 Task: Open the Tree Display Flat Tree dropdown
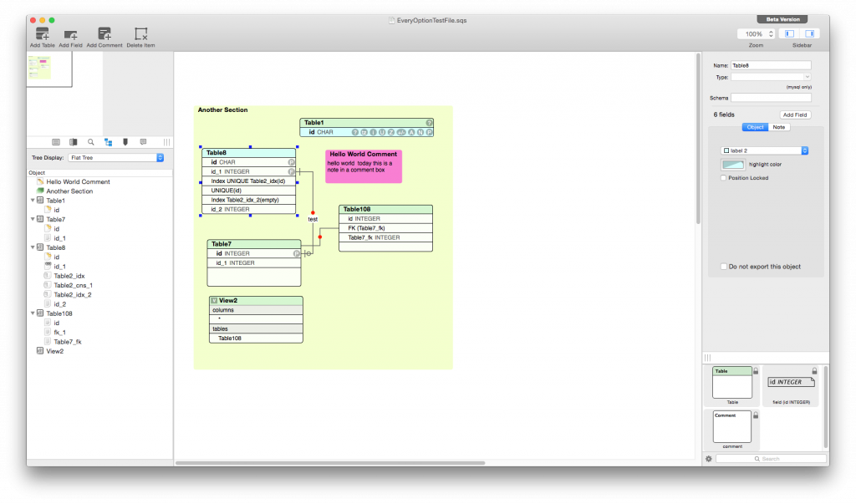tap(116, 157)
